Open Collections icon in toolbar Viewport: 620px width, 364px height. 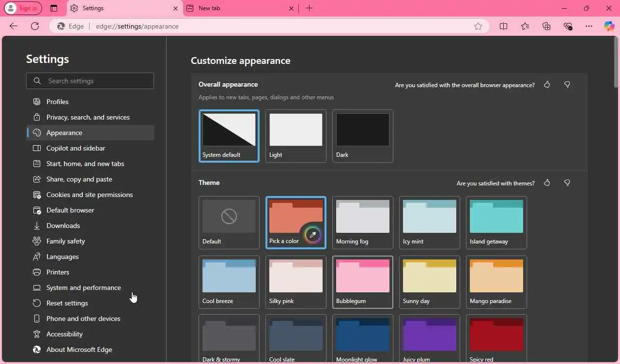point(546,26)
